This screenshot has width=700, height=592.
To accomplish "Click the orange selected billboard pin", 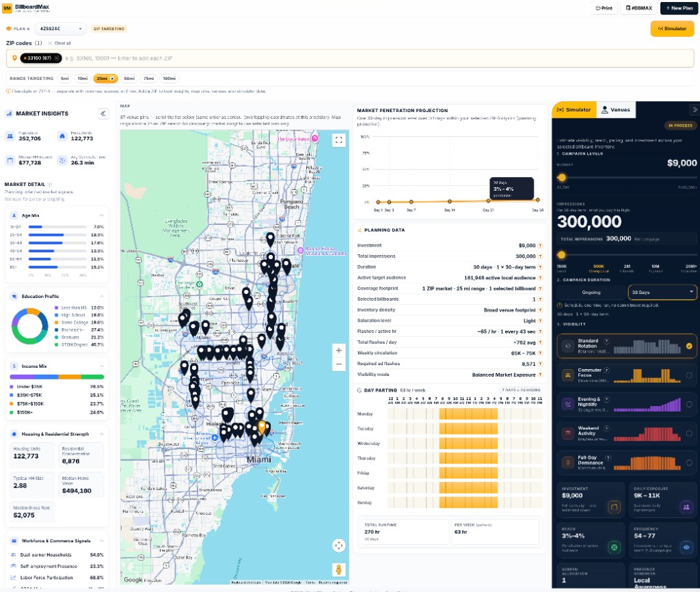I will click(x=262, y=427).
